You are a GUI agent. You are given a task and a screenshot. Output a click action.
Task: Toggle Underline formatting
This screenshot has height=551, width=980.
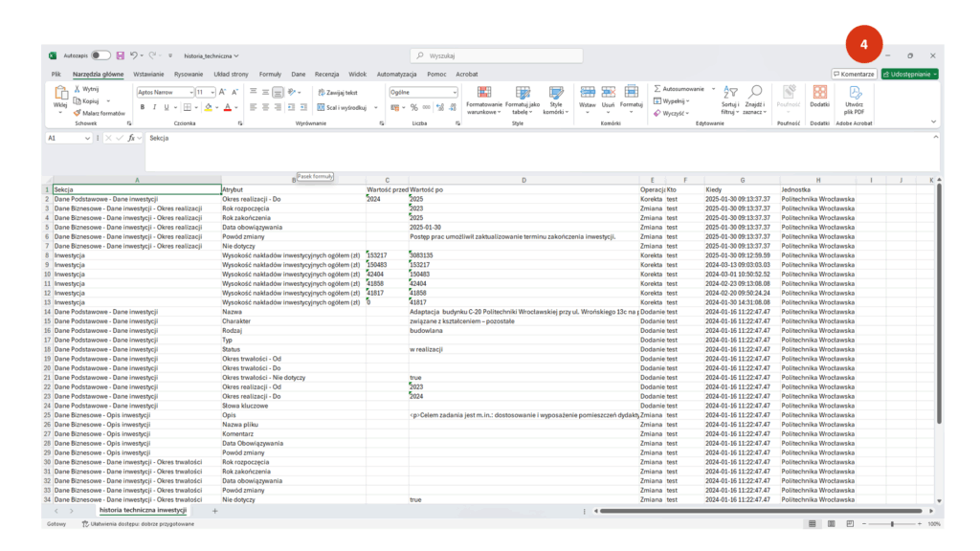pos(167,107)
